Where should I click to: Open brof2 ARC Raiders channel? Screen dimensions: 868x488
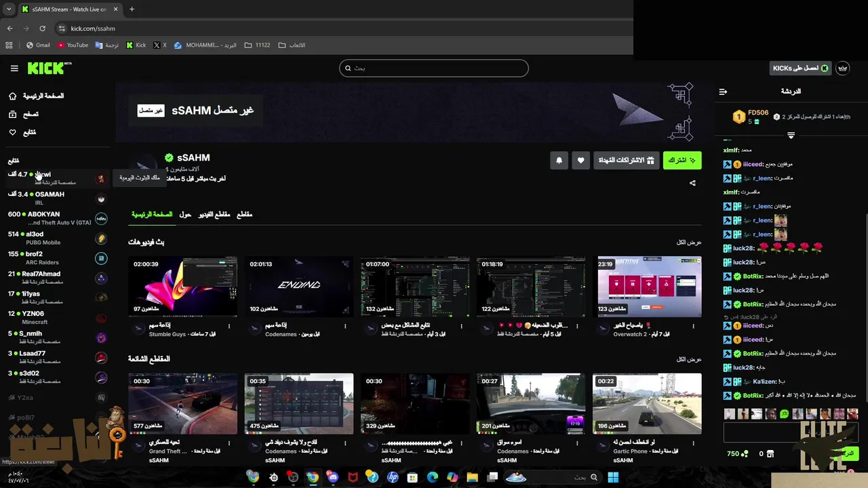point(58,258)
